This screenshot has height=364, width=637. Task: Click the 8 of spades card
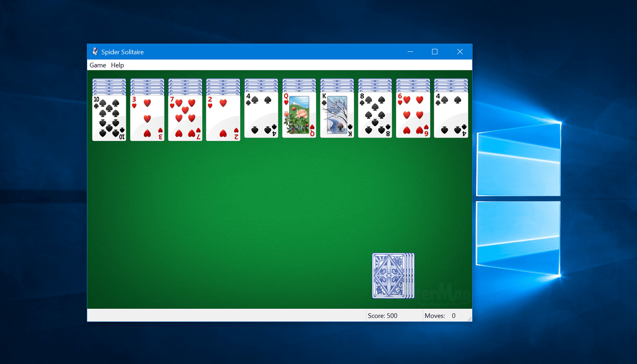[x=375, y=114]
